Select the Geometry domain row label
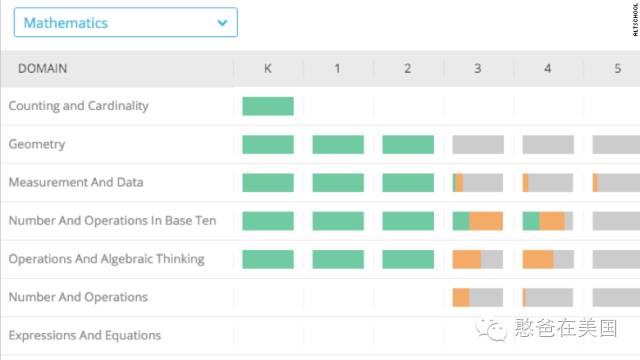 pos(37,144)
